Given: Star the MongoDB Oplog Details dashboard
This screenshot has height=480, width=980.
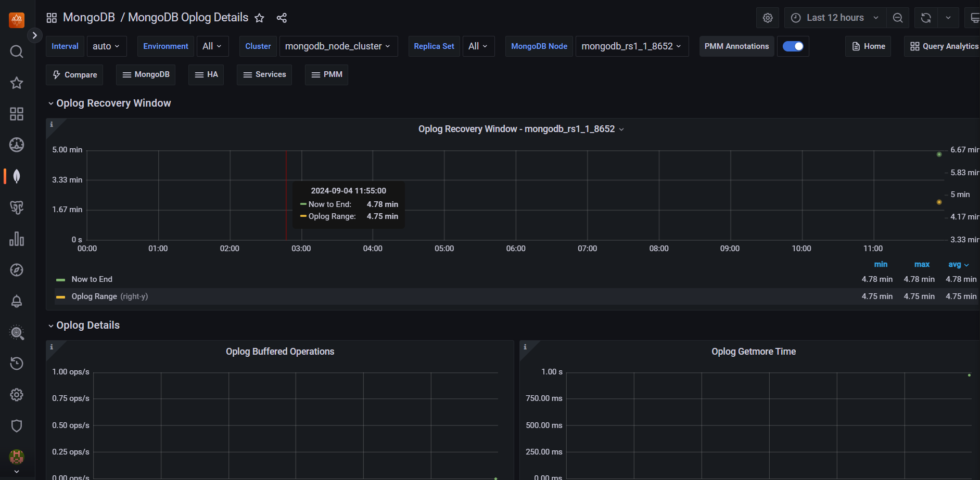Looking at the screenshot, I should pyautogui.click(x=259, y=18).
